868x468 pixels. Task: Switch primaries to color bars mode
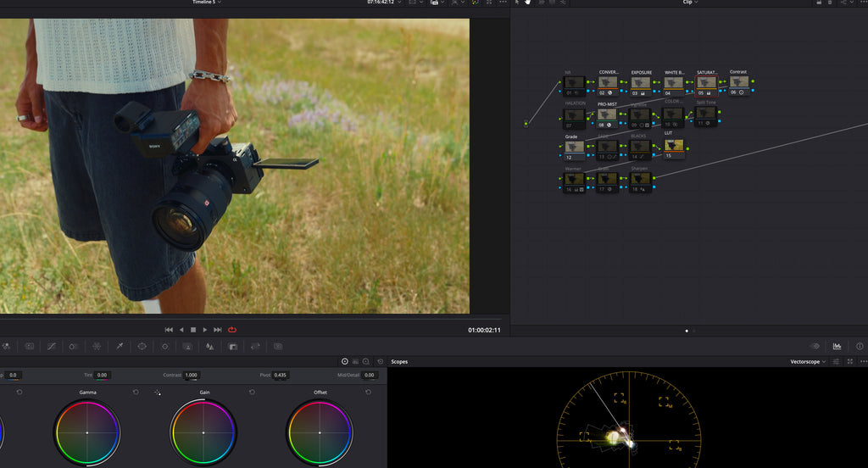coord(355,361)
